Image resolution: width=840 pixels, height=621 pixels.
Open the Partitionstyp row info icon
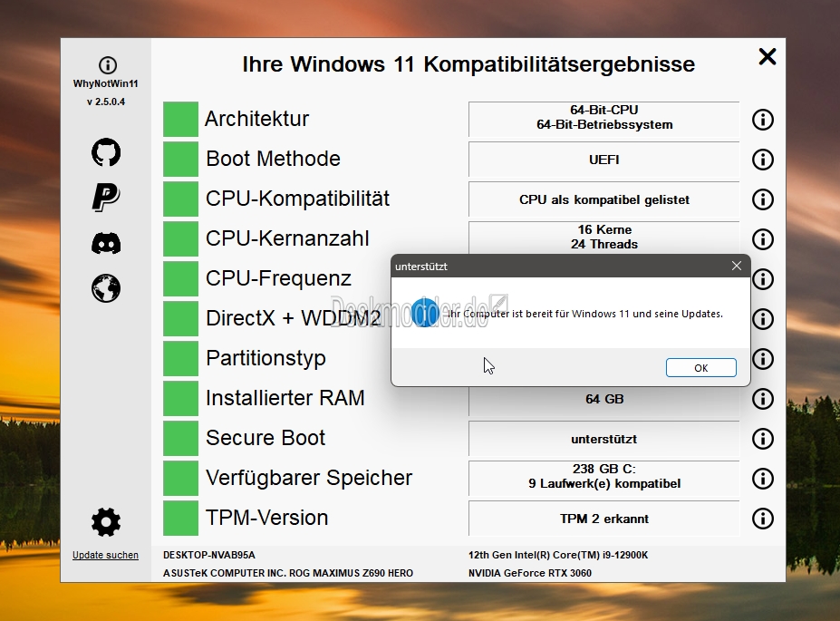click(x=762, y=358)
